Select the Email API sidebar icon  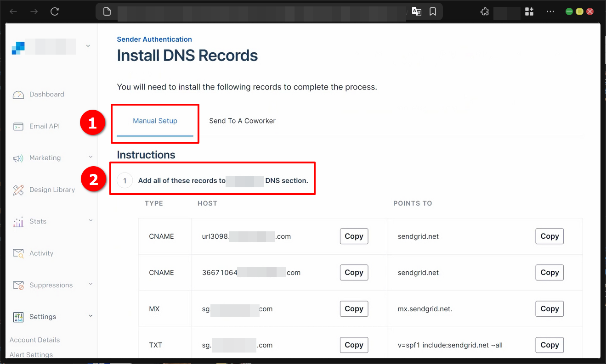[x=18, y=126]
